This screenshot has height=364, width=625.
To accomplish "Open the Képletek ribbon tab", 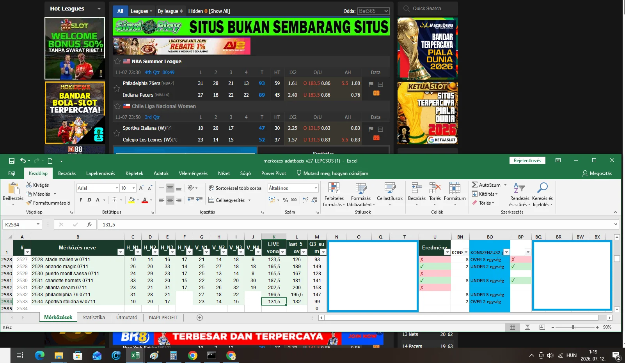I will (x=134, y=173).
